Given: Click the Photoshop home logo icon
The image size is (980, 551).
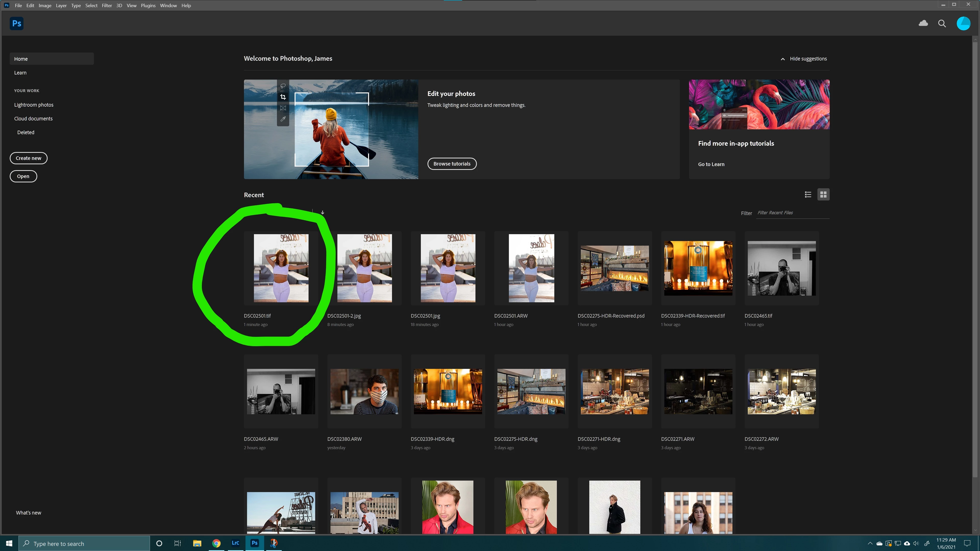Looking at the screenshot, I should click(17, 23).
